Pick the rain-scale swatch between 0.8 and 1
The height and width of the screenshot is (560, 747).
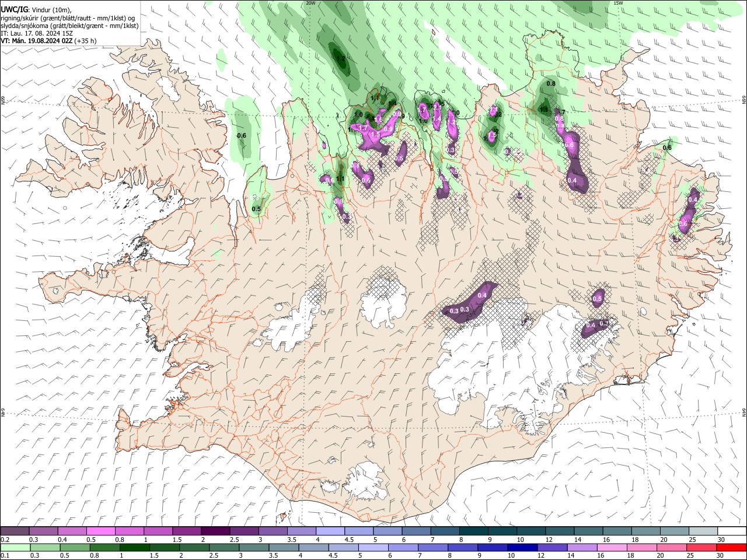coord(104,547)
